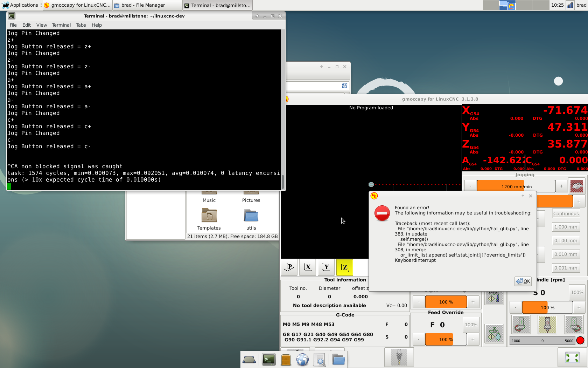Adjust the spindle override 100% slider
The height and width of the screenshot is (368, 588).
point(547,307)
